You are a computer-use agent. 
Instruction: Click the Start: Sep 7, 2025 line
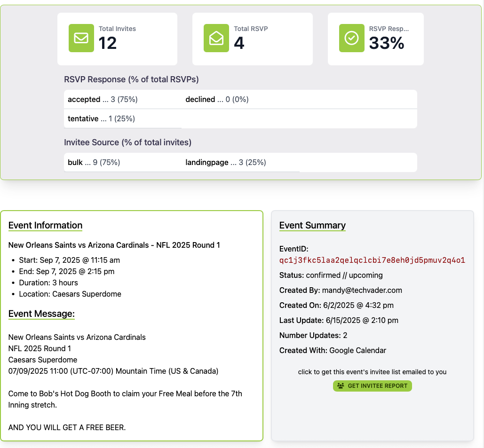pyautogui.click(x=70, y=260)
